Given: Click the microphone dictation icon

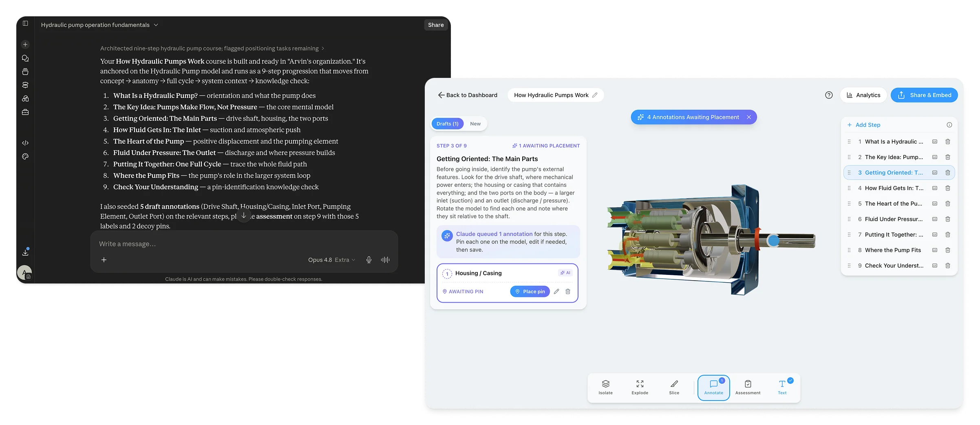Looking at the screenshot, I should (369, 260).
